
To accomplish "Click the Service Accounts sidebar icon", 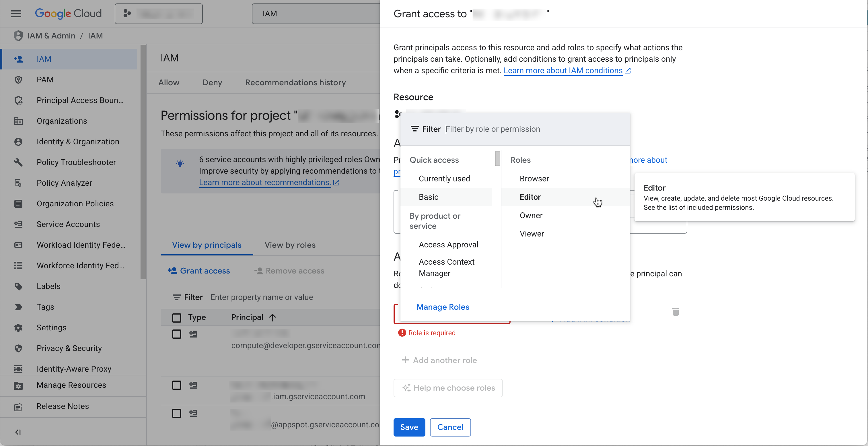I will [18, 224].
